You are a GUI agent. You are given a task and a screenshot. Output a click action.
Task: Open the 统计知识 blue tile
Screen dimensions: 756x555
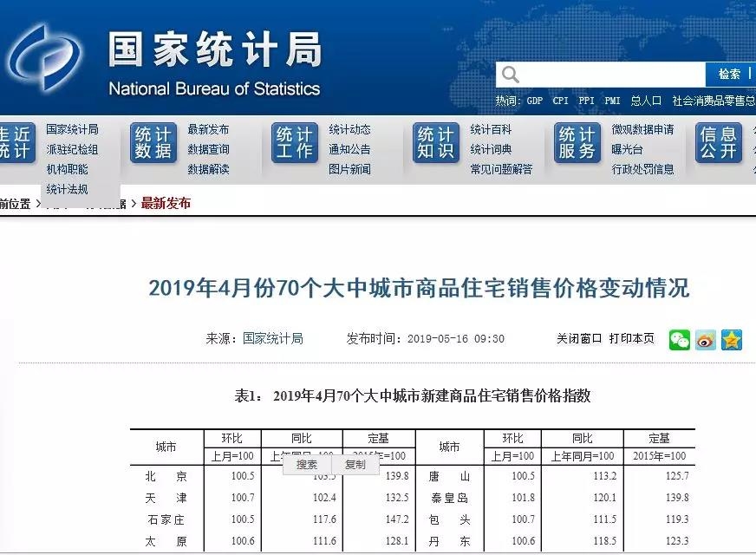coord(436,143)
